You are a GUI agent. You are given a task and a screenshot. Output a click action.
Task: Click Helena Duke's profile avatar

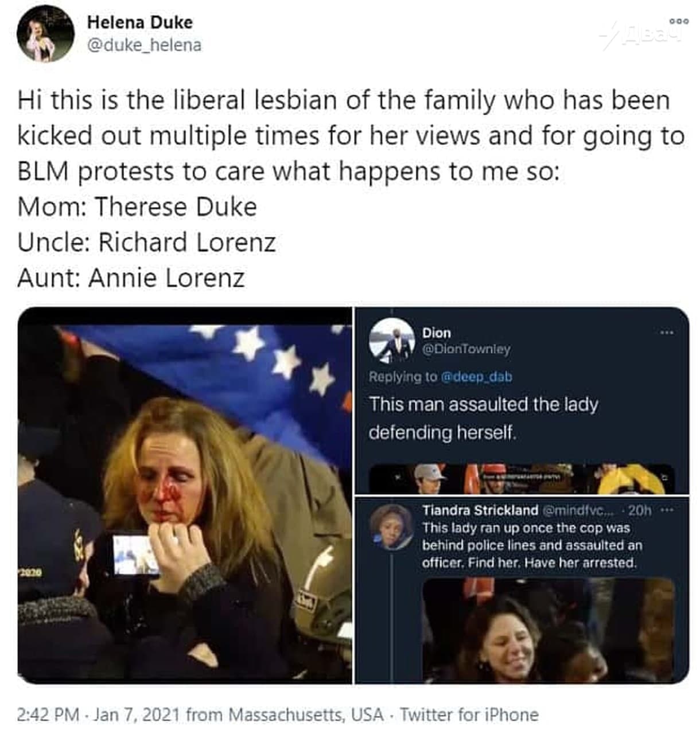45,34
